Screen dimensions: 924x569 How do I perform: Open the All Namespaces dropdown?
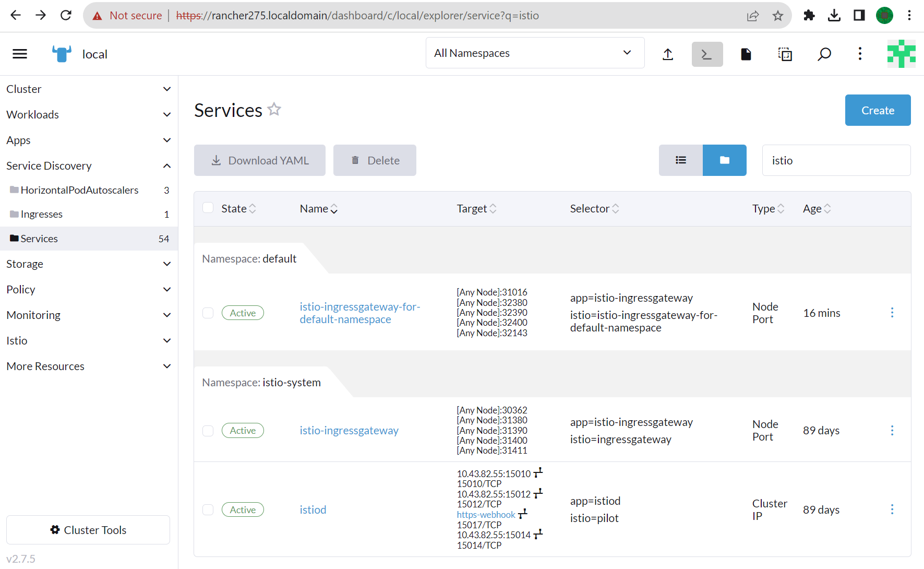click(535, 53)
